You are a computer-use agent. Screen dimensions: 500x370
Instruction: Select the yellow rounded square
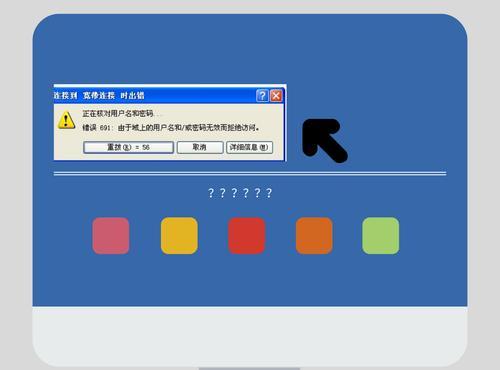tap(179, 236)
